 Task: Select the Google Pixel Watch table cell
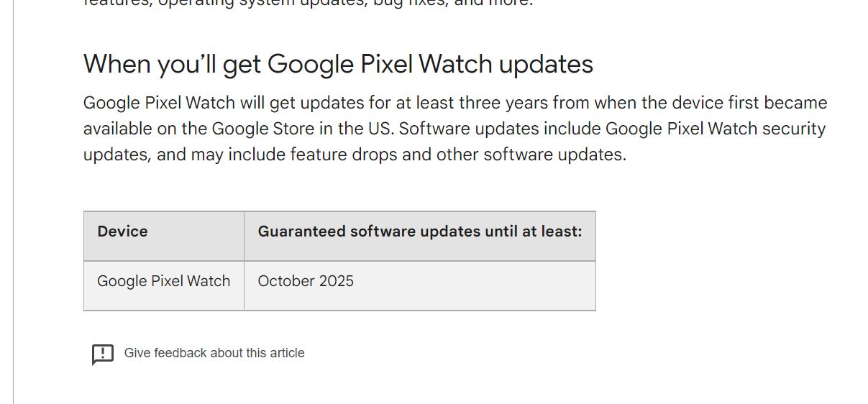tap(164, 285)
